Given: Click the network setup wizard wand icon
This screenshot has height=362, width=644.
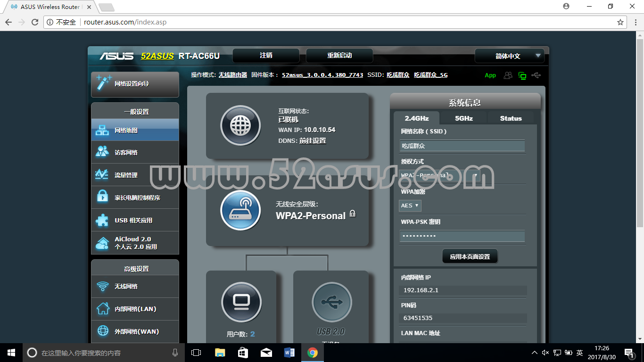Looking at the screenshot, I should pyautogui.click(x=103, y=82).
